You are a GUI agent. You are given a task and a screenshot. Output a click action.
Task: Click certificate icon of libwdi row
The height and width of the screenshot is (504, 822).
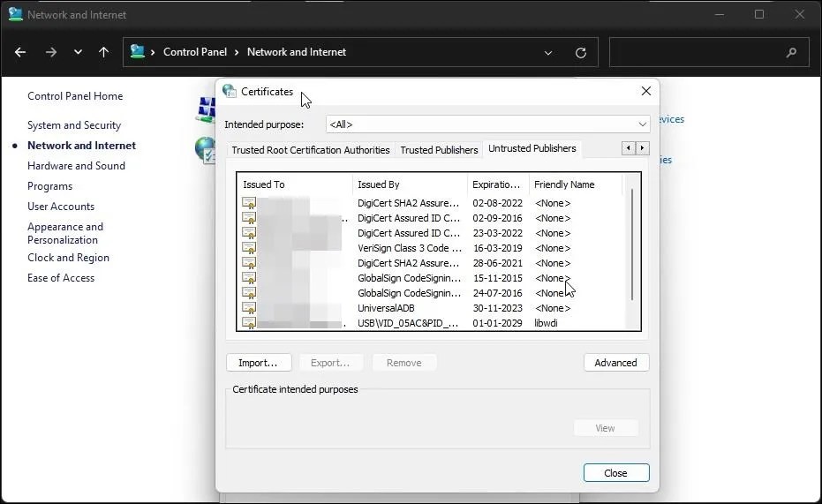point(249,323)
